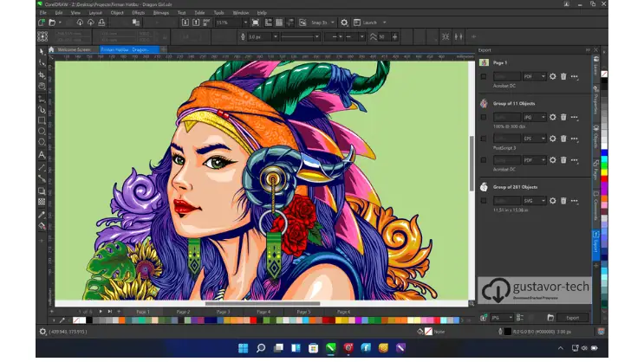Select the Crop tool
The width and height of the screenshot is (644, 362).
[x=42, y=74]
